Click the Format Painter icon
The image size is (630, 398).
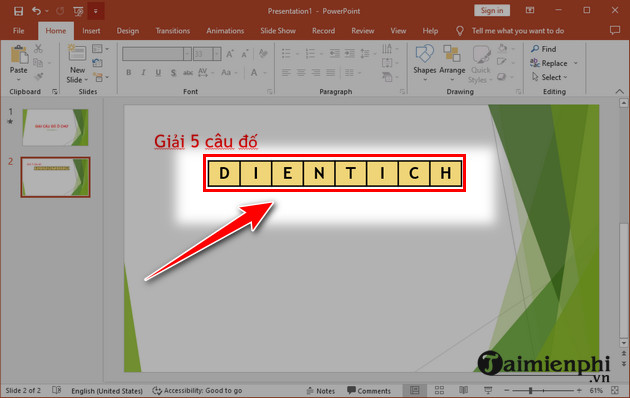39,76
